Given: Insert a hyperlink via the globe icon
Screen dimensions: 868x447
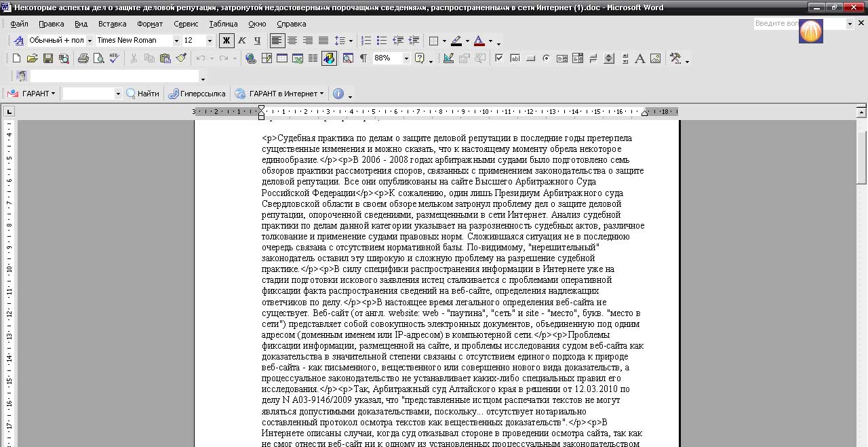Looking at the screenshot, I should 250,58.
